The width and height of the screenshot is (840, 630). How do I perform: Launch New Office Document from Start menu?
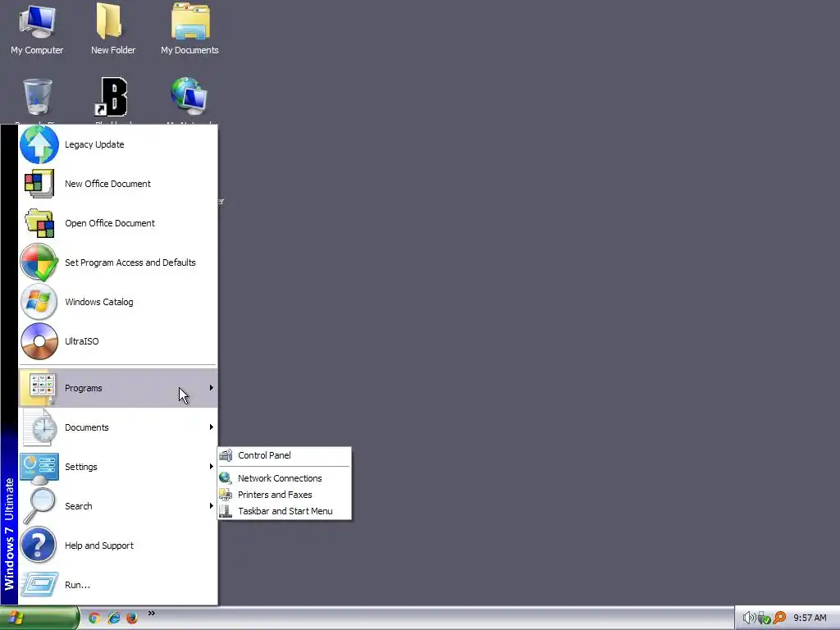point(118,184)
